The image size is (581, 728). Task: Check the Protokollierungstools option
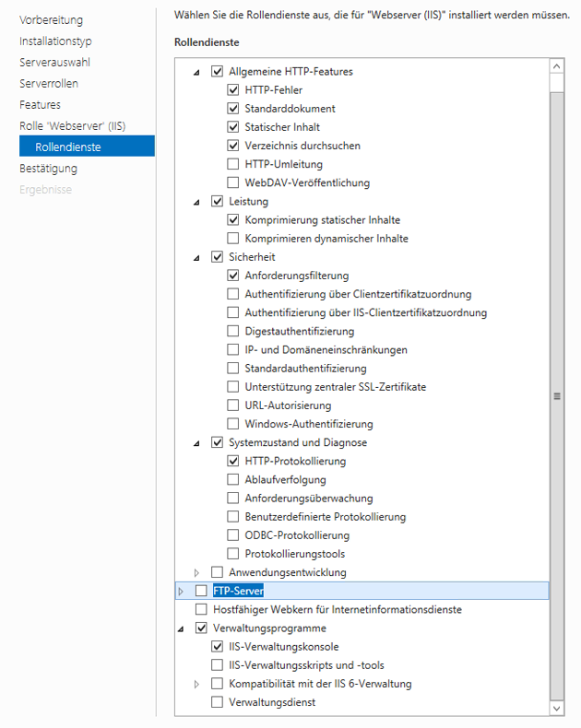233,554
